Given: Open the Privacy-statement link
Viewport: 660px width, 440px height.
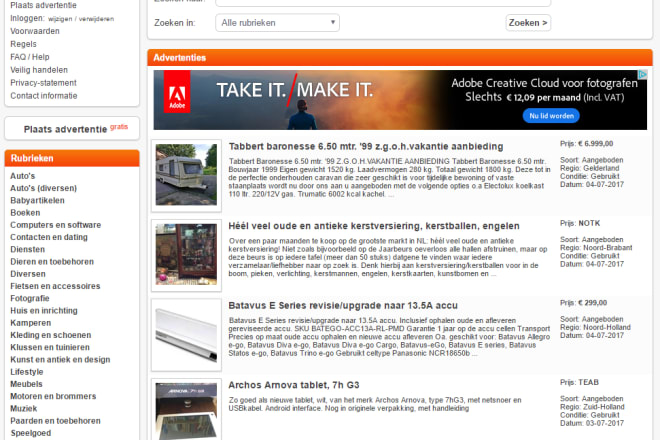Looking at the screenshot, I should [43, 83].
